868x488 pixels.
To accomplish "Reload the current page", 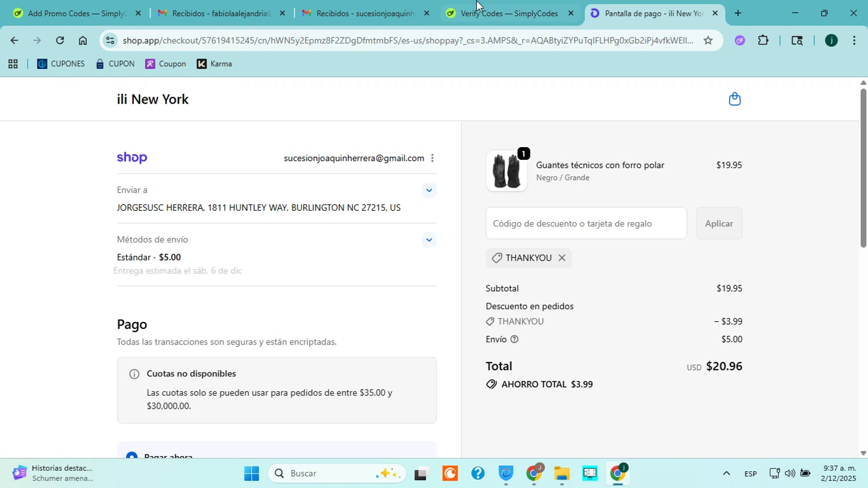I will [60, 41].
